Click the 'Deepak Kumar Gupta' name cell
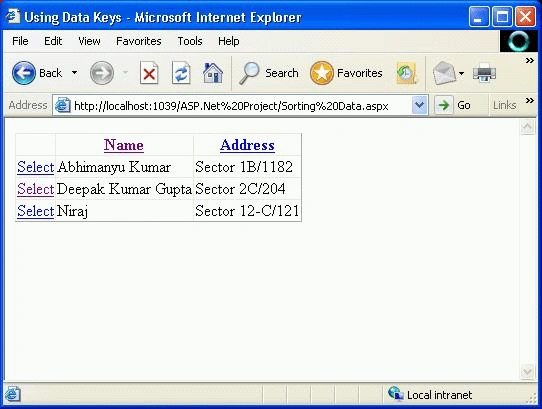 [x=124, y=189]
